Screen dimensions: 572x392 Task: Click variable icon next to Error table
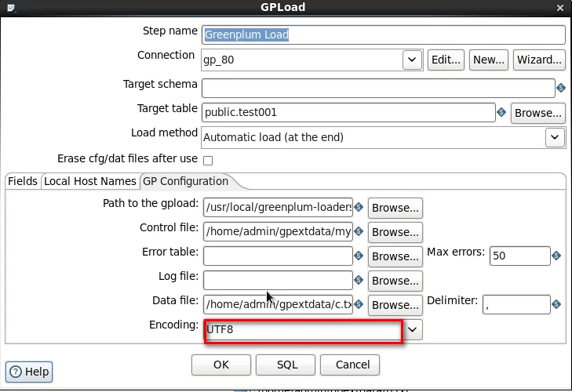359,256
